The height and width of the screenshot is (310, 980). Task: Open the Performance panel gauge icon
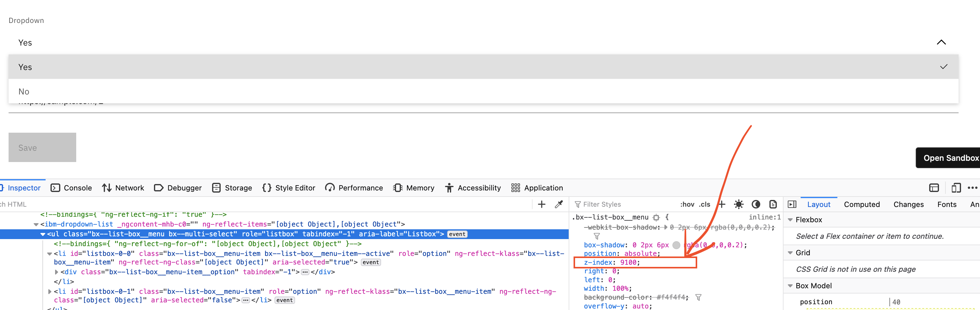(x=330, y=188)
